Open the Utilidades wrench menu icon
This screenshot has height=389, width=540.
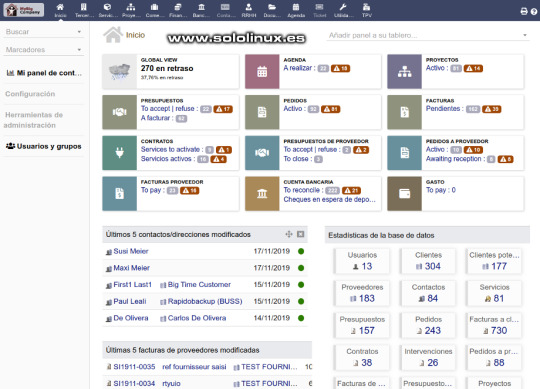(x=343, y=7)
